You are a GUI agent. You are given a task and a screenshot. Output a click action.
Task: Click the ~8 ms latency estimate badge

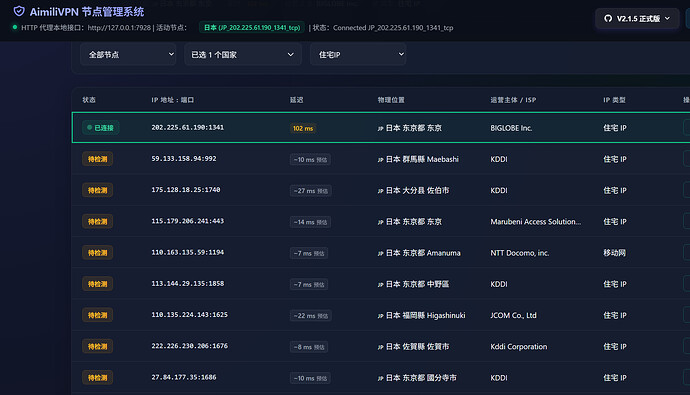308,347
